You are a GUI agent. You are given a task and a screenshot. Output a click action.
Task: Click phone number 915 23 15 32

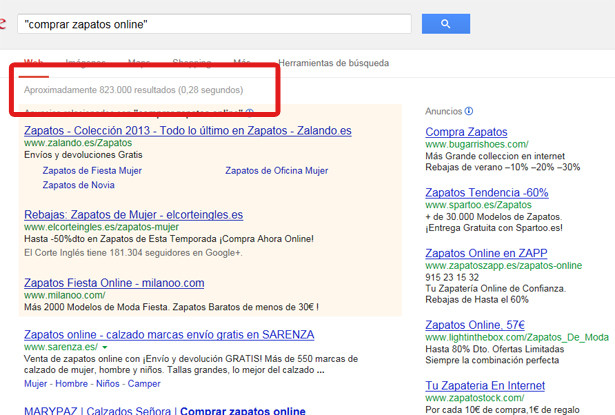click(452, 277)
